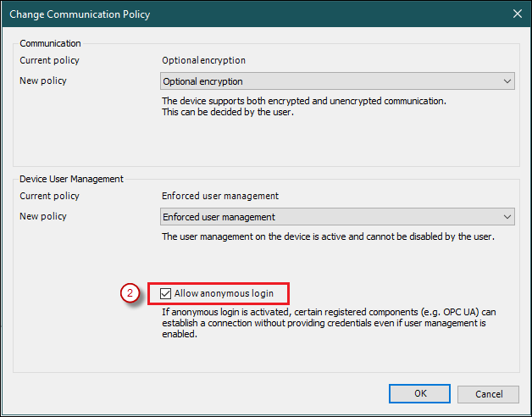Click the 'Allow anonymous login' label text
The image size is (532, 417).
(x=224, y=294)
